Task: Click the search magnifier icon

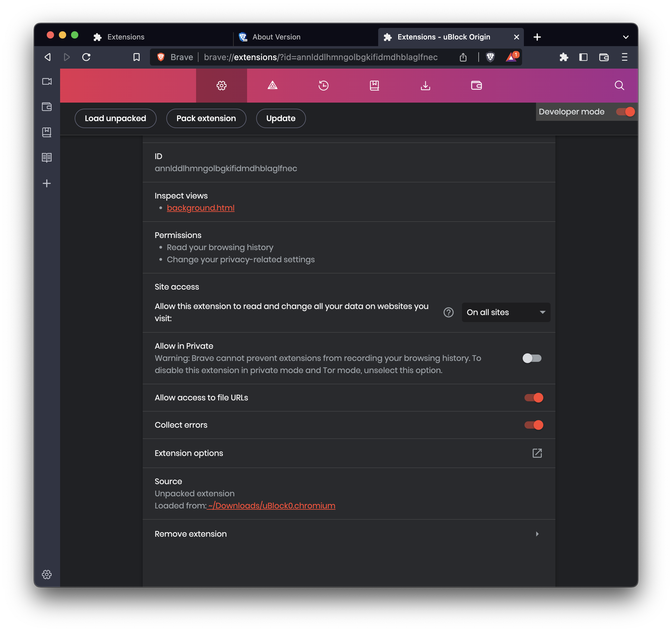Action: point(619,86)
